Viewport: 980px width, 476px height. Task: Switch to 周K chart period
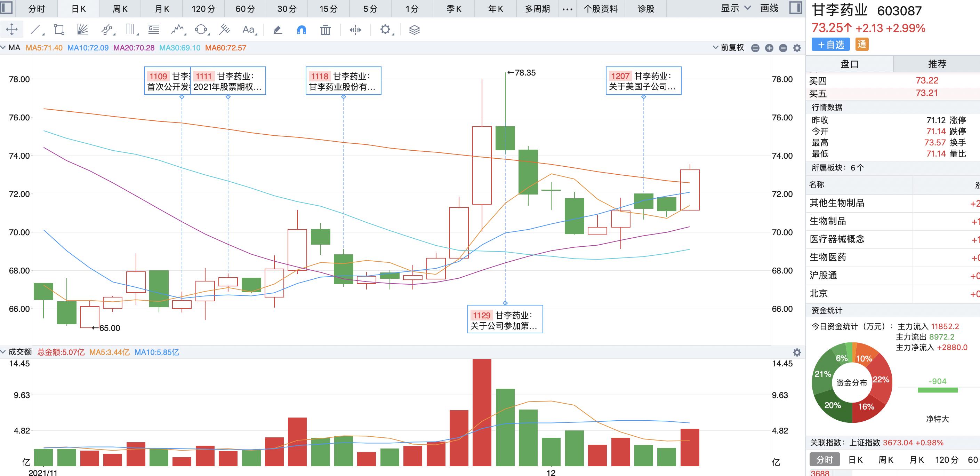point(120,9)
